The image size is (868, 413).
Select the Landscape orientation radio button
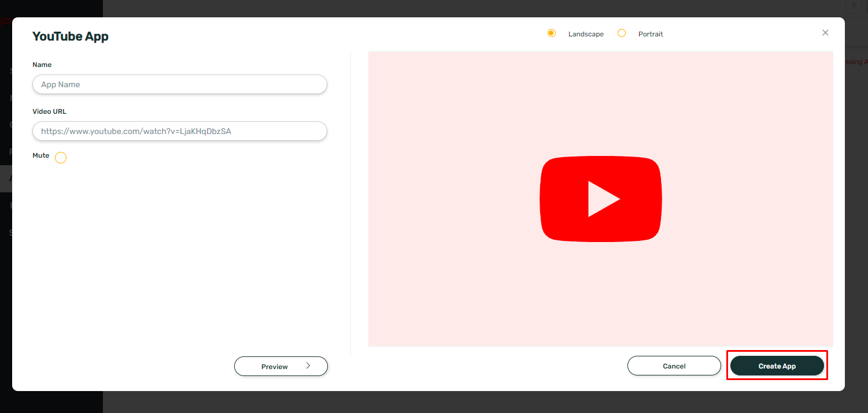552,33
